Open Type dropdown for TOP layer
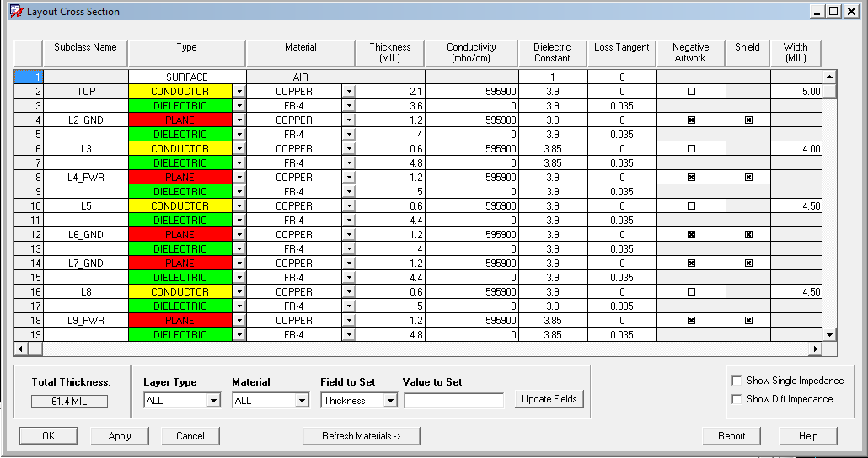The image size is (868, 458). [239, 92]
